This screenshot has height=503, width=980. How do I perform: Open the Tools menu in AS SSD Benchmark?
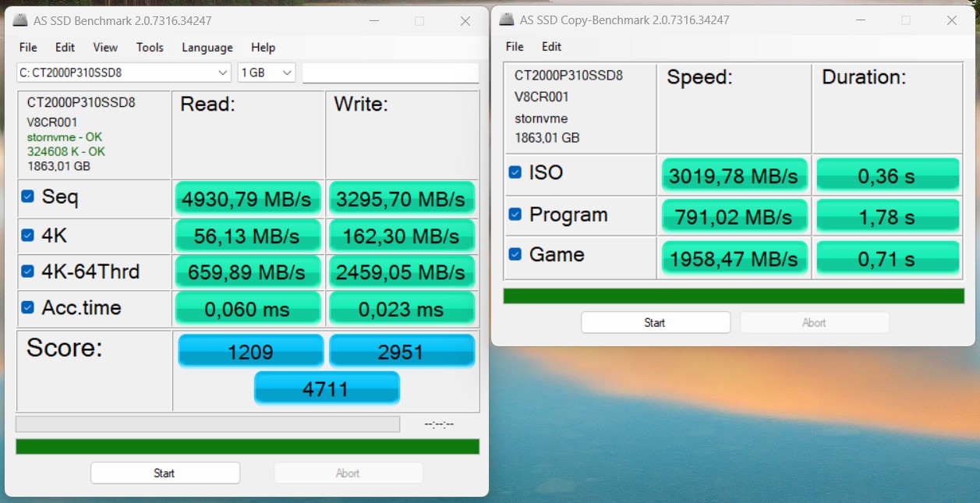tap(150, 48)
